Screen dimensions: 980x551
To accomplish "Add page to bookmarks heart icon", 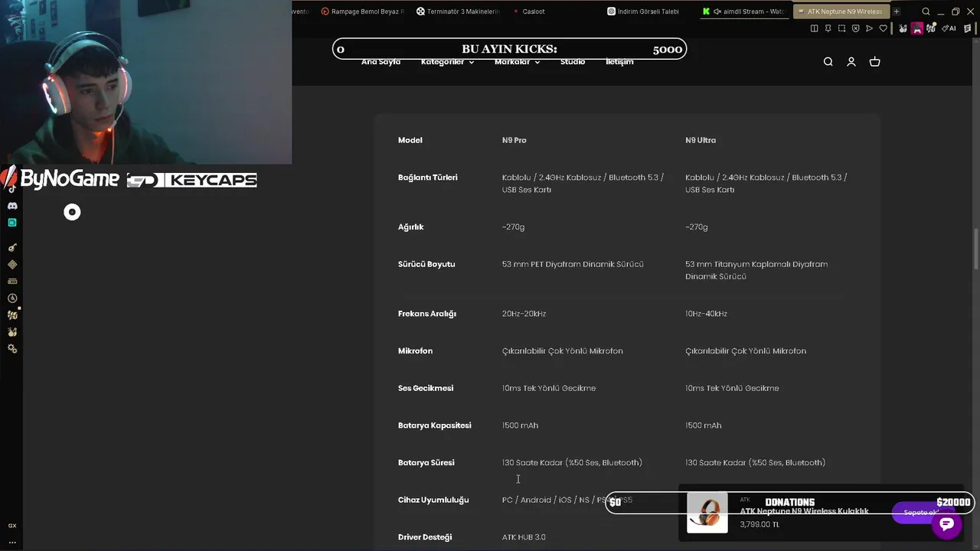I will (883, 28).
